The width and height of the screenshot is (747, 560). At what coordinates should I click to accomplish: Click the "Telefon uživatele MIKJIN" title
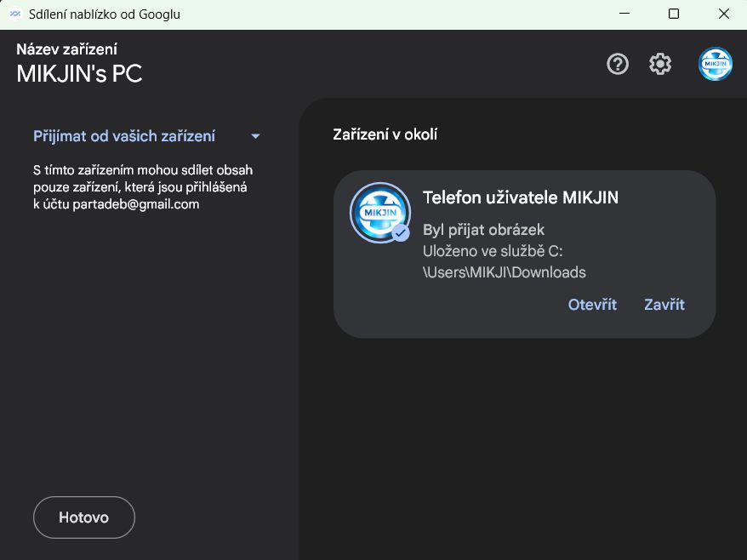520,197
